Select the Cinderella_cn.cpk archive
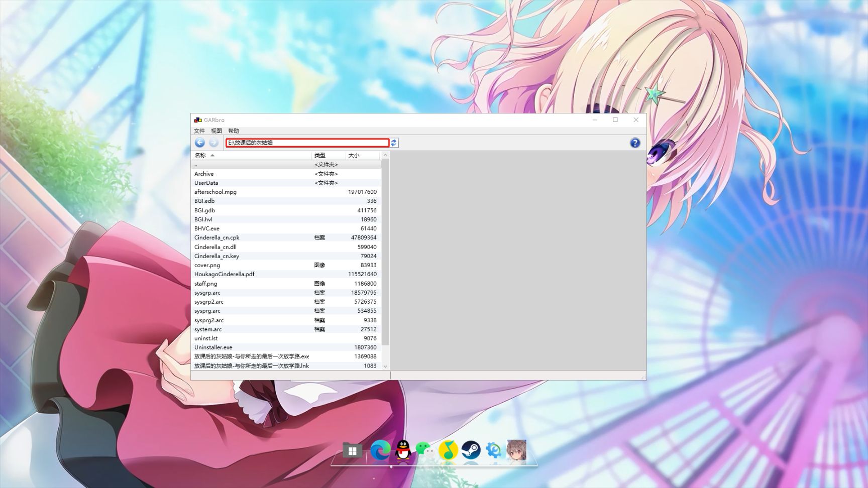This screenshot has width=868, height=488. 286,237
